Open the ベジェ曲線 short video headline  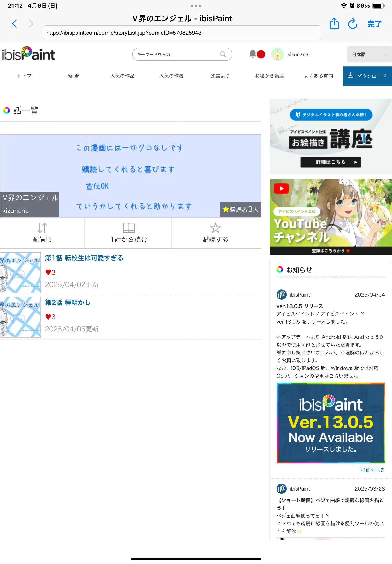coord(330,504)
